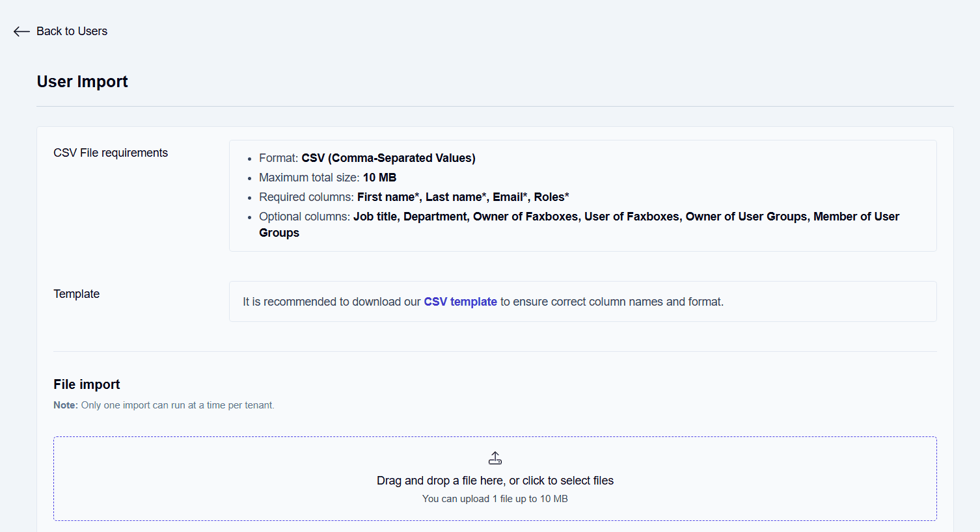Image resolution: width=980 pixels, height=532 pixels.
Task: Click the "You can upload 1 file up to 10 MB" hint
Action: pyautogui.click(x=495, y=499)
